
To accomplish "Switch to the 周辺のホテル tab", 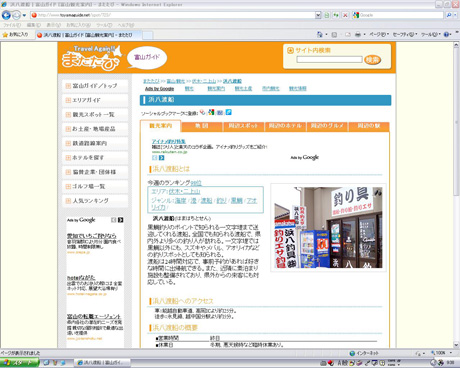I will click(285, 126).
